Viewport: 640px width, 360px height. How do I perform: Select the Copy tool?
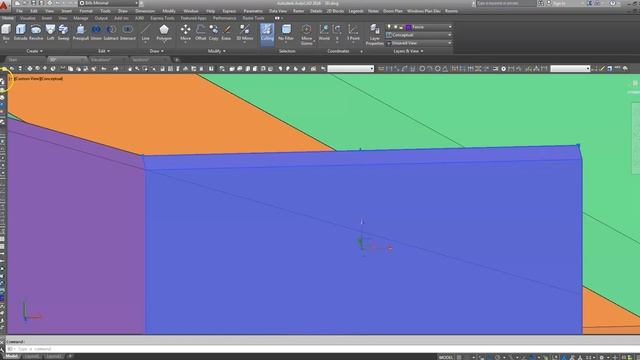pyautogui.click(x=213, y=32)
